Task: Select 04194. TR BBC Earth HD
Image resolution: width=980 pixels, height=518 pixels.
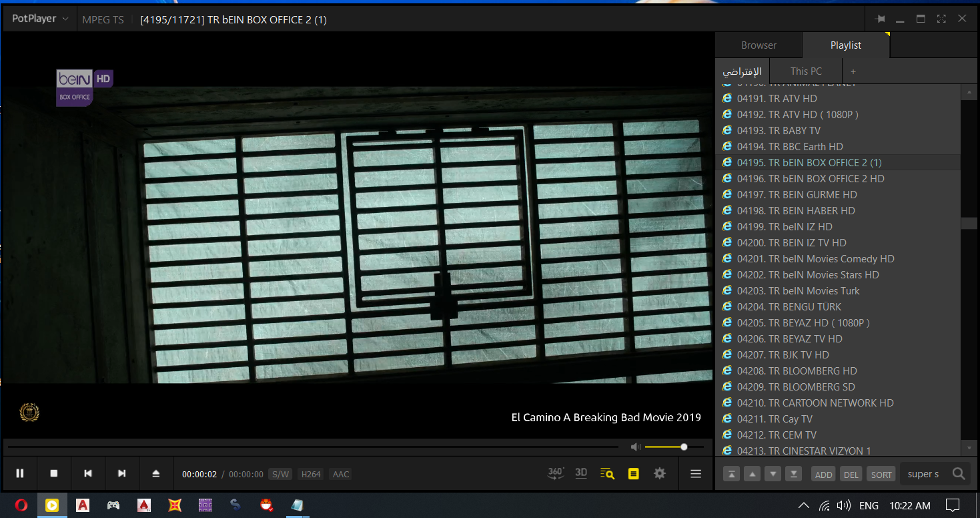Action: pyautogui.click(x=838, y=146)
